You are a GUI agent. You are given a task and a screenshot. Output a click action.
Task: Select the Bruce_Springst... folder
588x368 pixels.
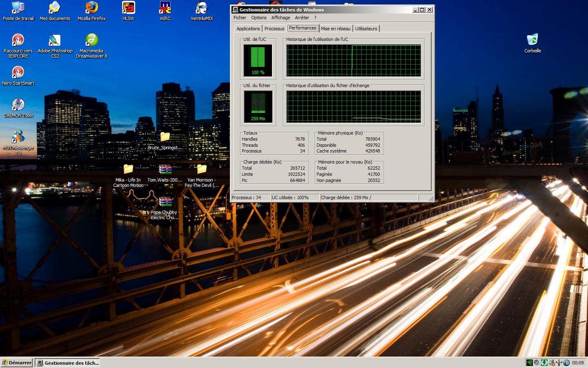point(165,137)
